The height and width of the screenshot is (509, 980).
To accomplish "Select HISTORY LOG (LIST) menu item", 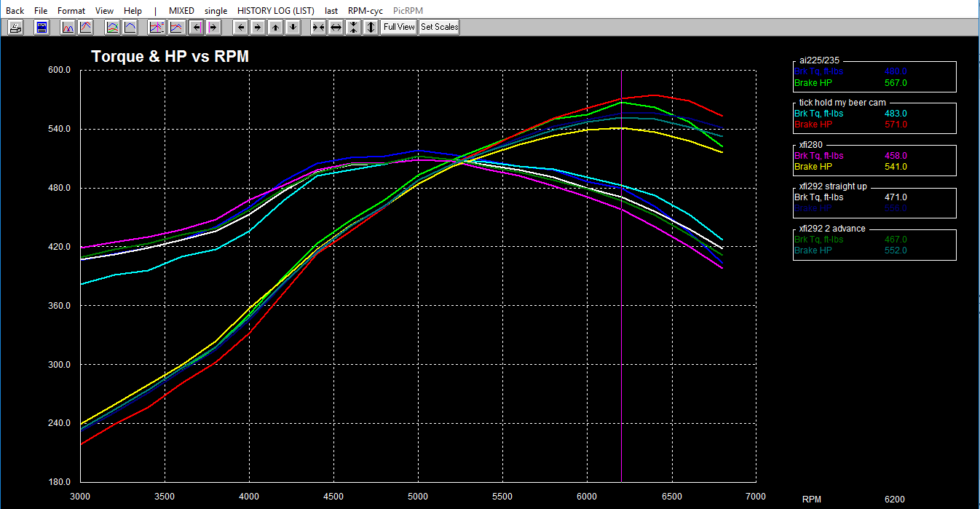I will pyautogui.click(x=276, y=11).
